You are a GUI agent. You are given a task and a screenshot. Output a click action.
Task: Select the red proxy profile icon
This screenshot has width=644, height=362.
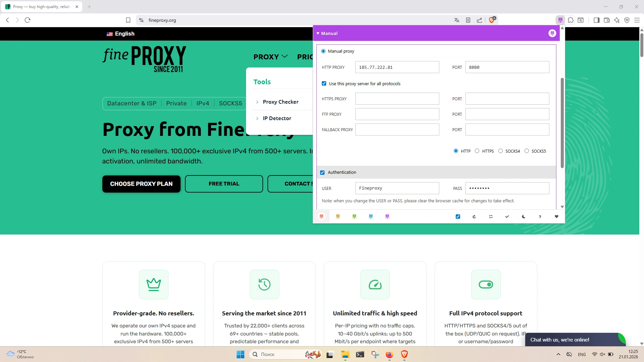tap(321, 216)
